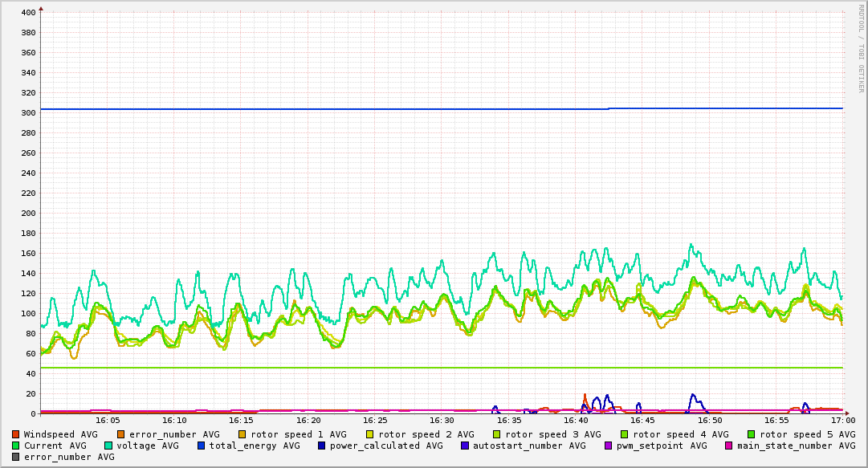Click the 17:00 time axis label
The height and width of the screenshot is (468, 868).
(x=842, y=420)
